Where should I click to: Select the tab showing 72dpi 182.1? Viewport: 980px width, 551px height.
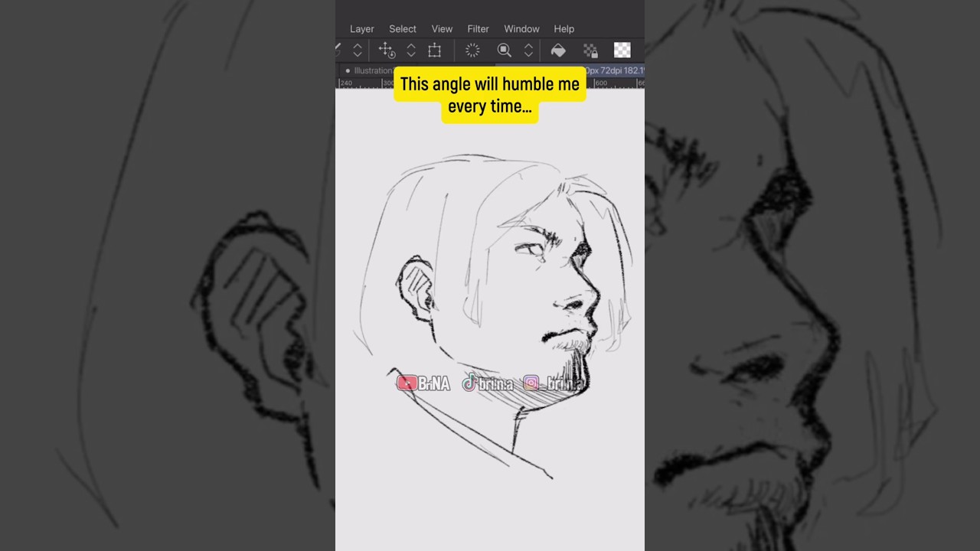click(x=614, y=70)
